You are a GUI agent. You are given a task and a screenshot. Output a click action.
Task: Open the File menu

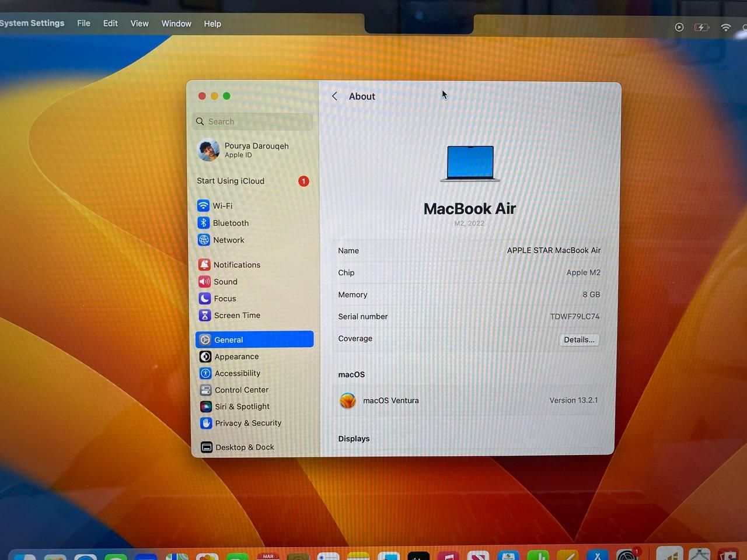pos(83,23)
